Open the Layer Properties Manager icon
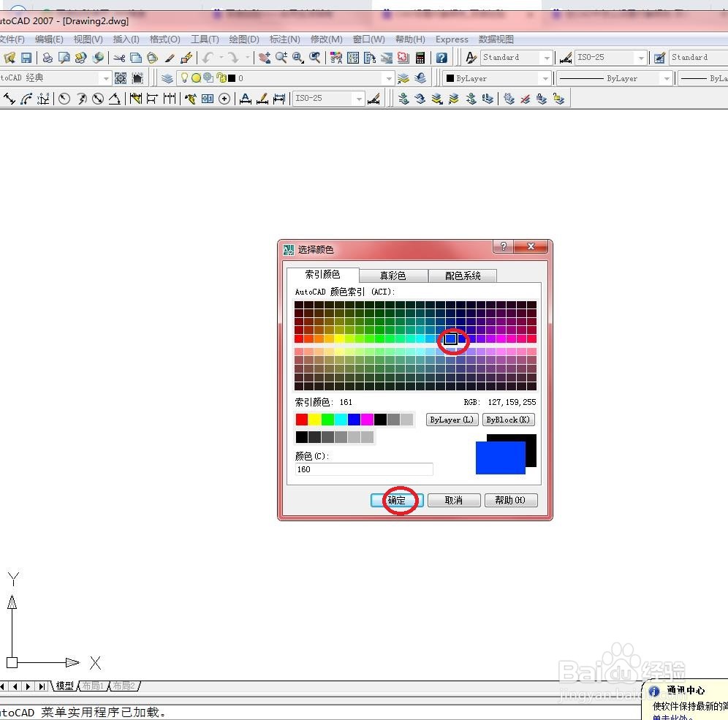This screenshot has height=720, width=728. (167, 78)
